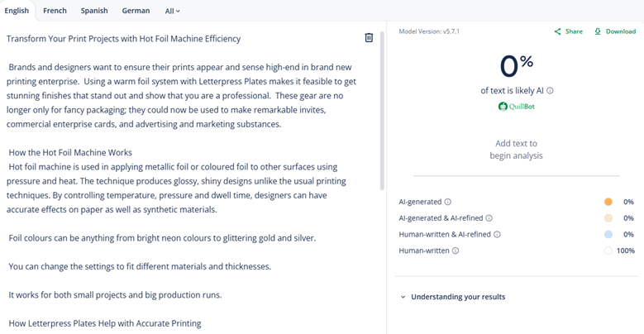The width and height of the screenshot is (644, 334).
Task: Select the English language tab
Action: (x=17, y=11)
